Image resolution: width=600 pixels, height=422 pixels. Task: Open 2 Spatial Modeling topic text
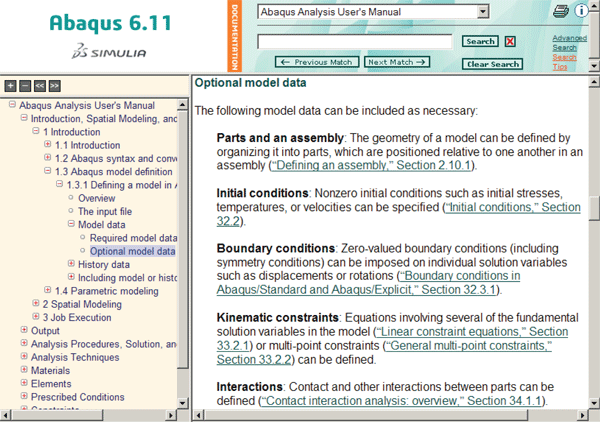tap(82, 304)
